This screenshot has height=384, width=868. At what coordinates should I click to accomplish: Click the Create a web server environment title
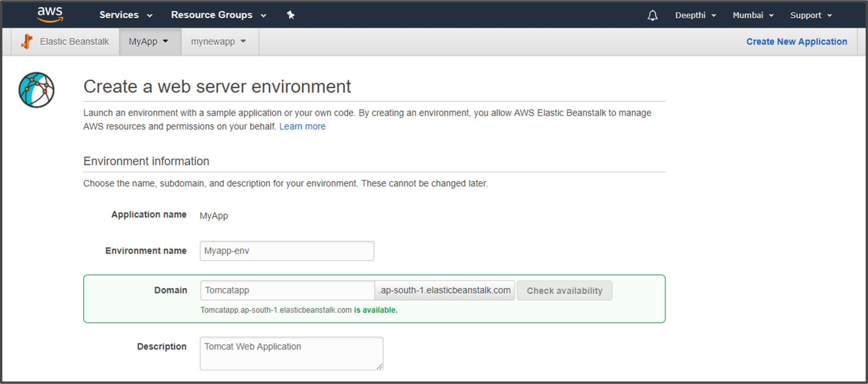point(217,86)
